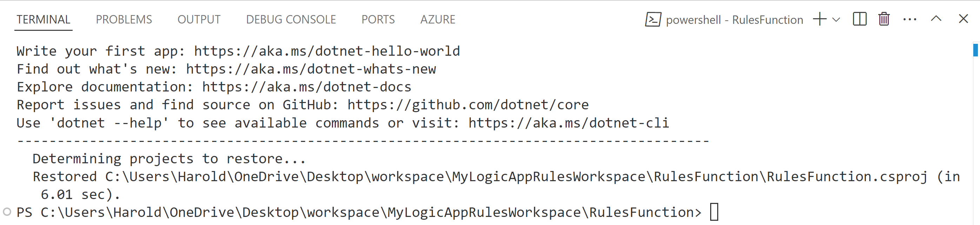980x225 pixels.
Task: View the PORTS tab
Action: pyautogui.click(x=378, y=19)
